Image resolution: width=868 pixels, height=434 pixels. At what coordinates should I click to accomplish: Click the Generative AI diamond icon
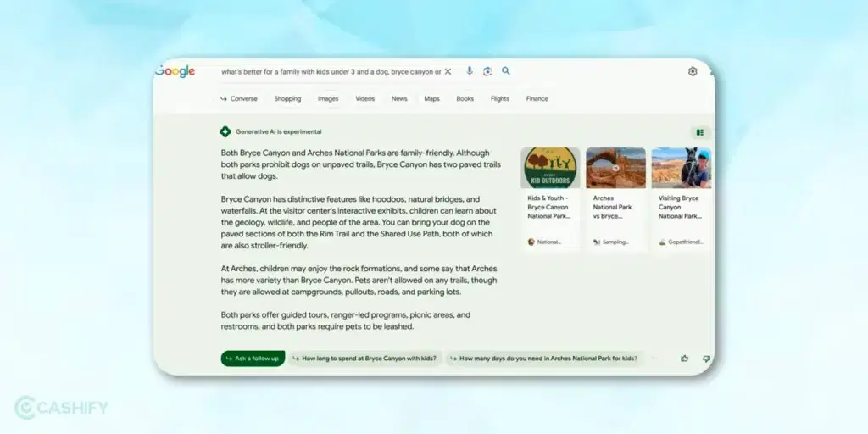click(x=225, y=131)
